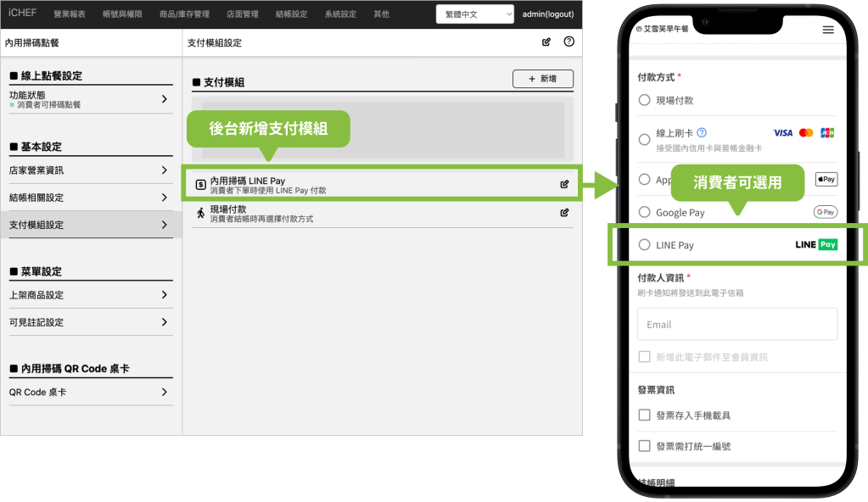868x502 pixels.
Task: Choose LINE Pay as payment method
Action: point(644,245)
